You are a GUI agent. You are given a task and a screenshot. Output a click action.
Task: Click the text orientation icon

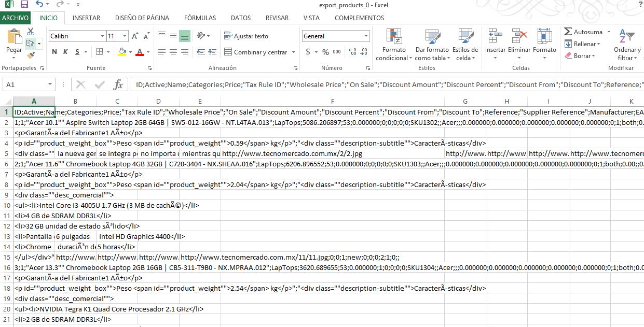201,36
